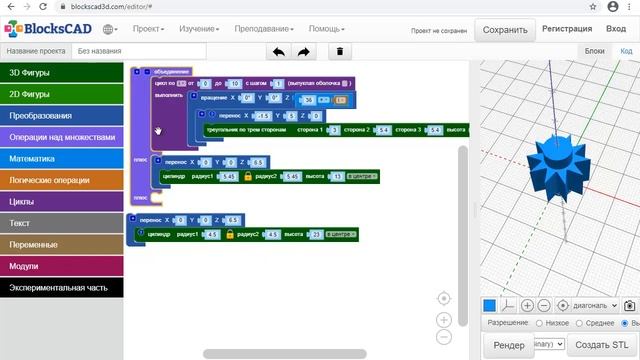Open the Вход login link
This screenshot has height=360, width=640.
tap(616, 29)
